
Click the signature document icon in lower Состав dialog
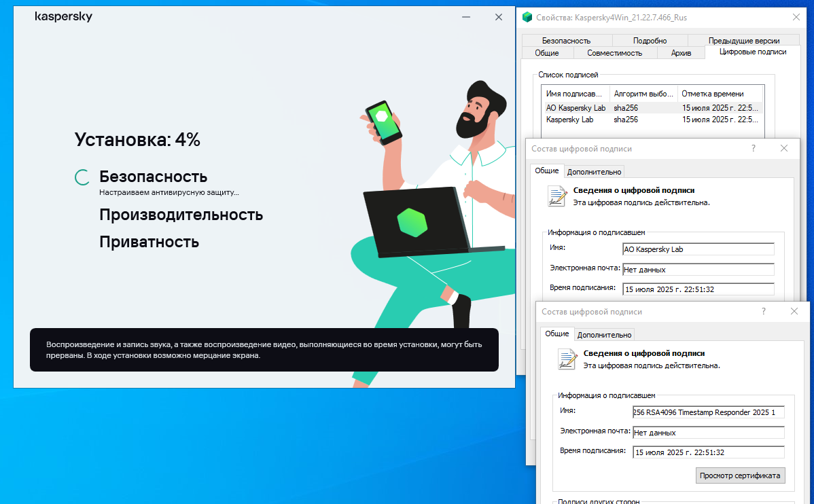tap(567, 359)
